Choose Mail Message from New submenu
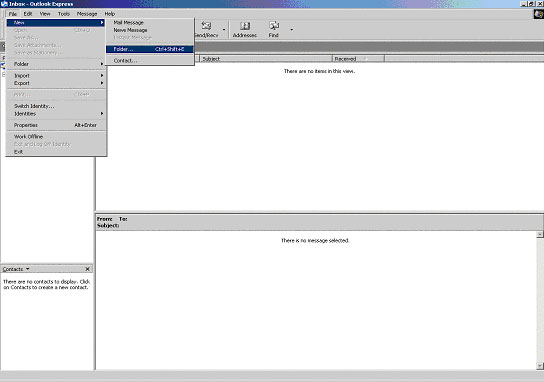The height and width of the screenshot is (382, 544). coord(150,23)
